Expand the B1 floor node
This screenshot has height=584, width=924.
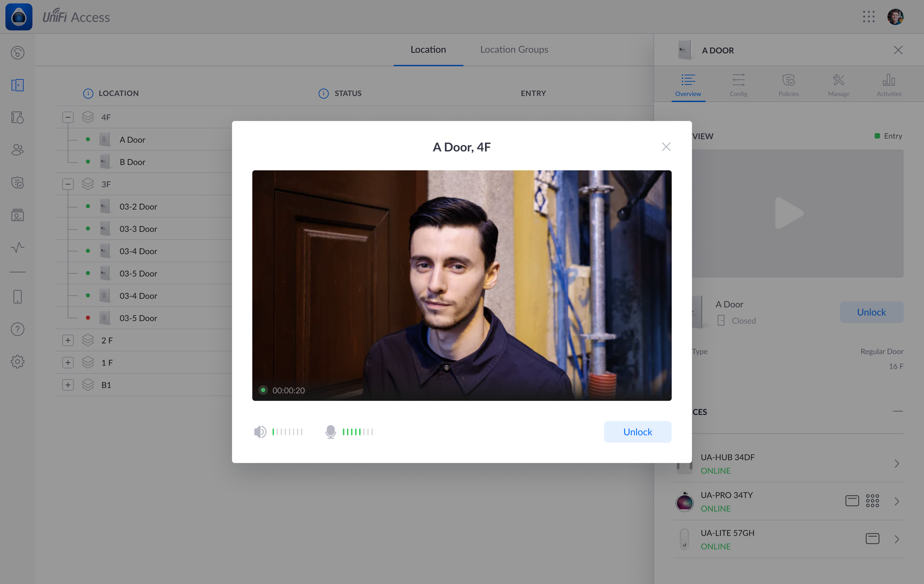click(x=68, y=385)
